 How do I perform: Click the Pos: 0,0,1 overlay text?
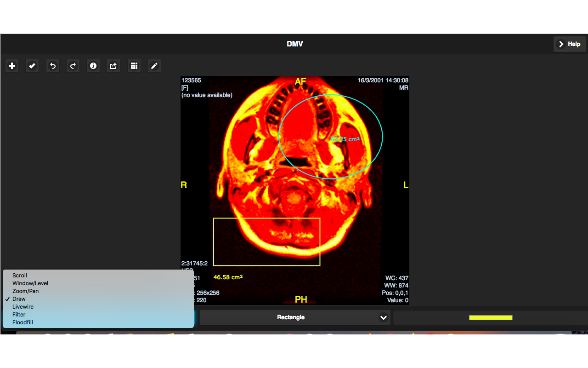pos(394,293)
